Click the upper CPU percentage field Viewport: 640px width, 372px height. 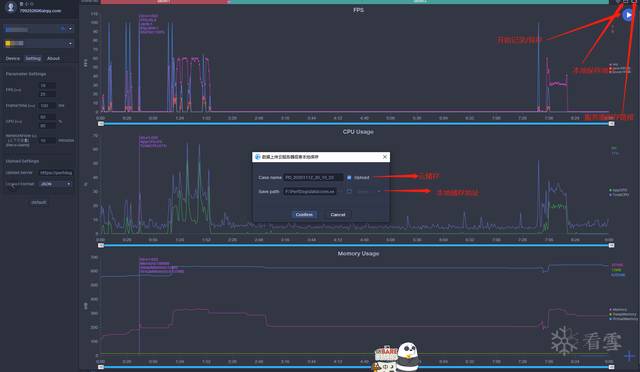tap(47, 117)
